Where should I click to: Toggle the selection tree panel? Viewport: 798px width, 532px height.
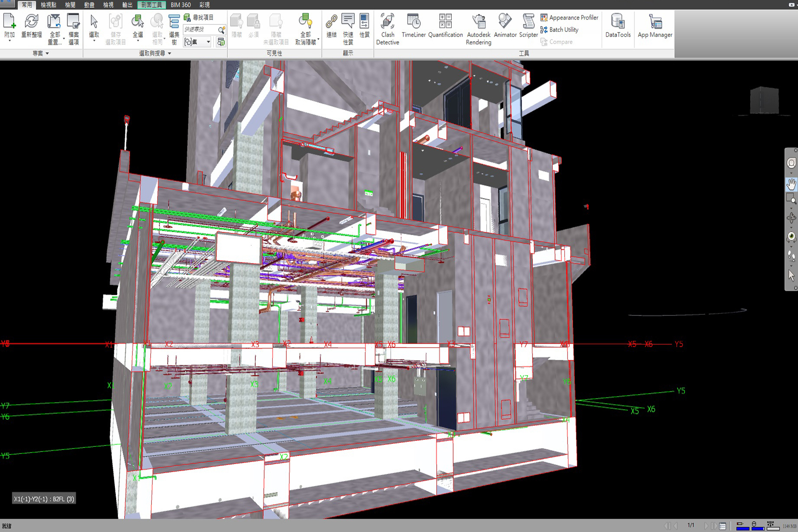tap(174, 29)
